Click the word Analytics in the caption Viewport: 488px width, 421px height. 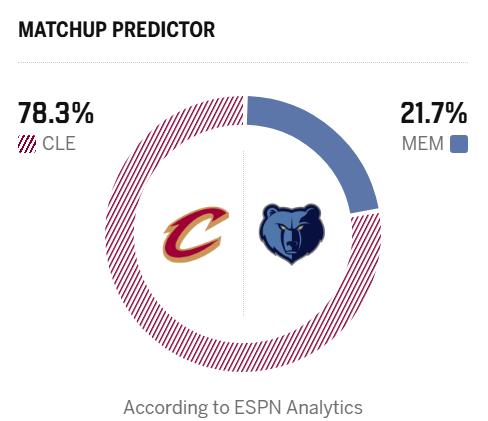pos(325,408)
